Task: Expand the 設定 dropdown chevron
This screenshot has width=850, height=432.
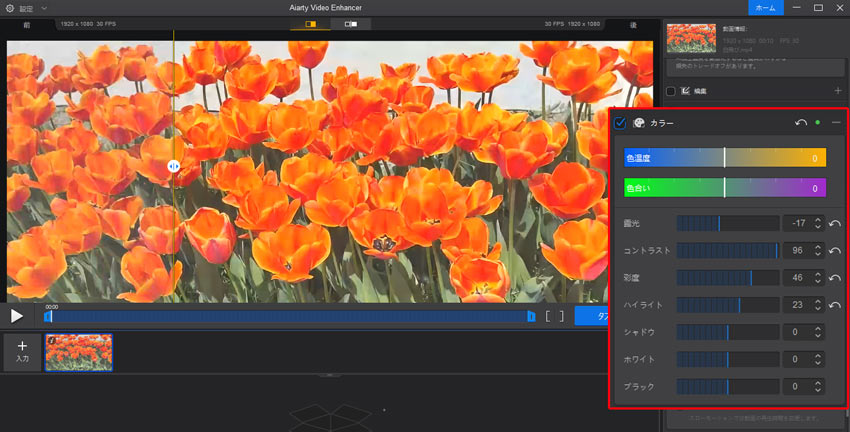Action: pos(44,8)
